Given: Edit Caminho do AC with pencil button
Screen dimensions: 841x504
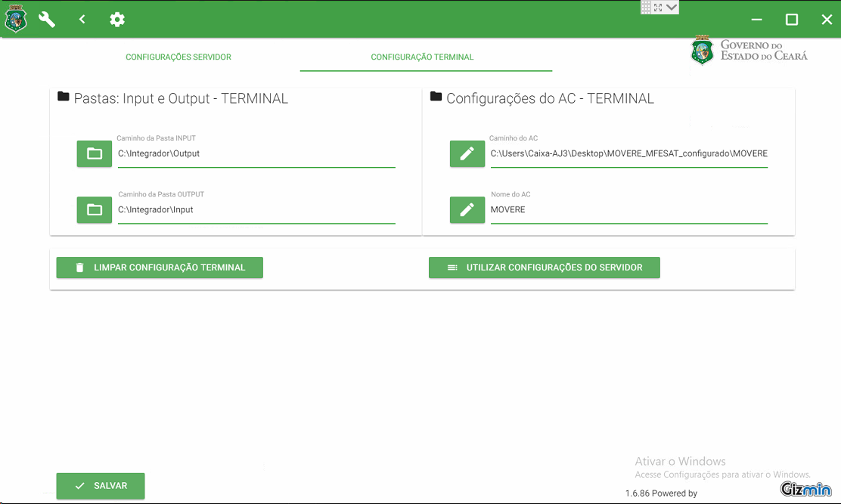Looking at the screenshot, I should tap(467, 153).
